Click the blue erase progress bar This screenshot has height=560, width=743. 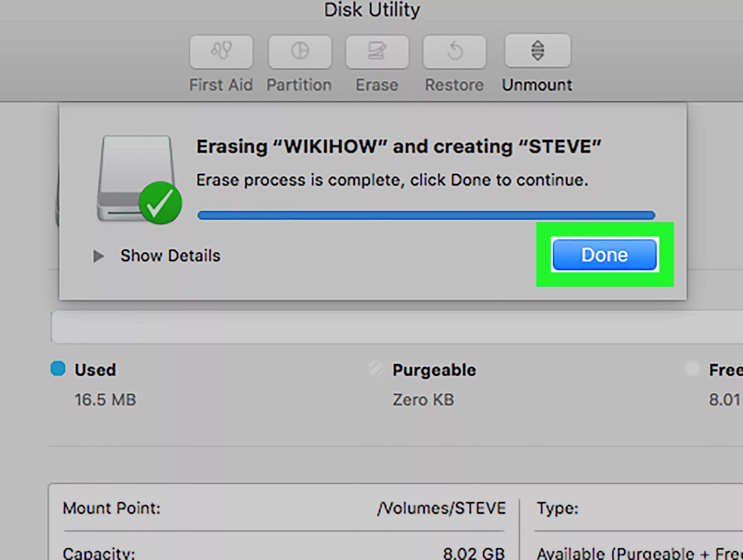[x=426, y=215]
